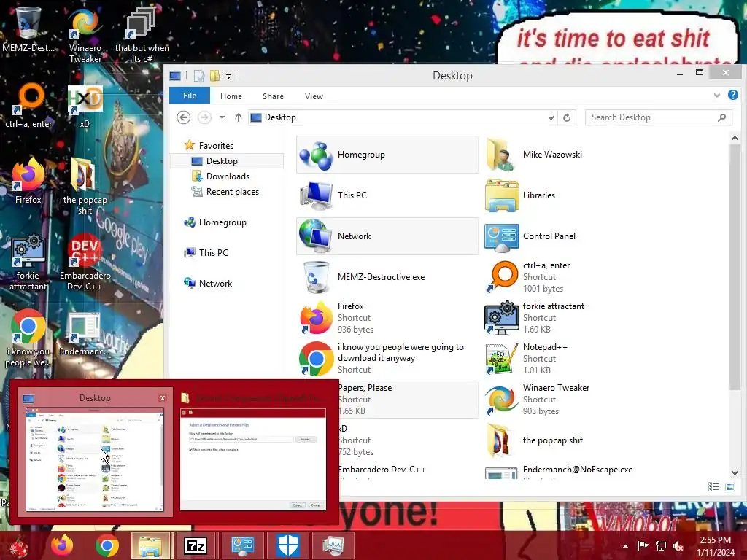Screen dimensions: 747x560
Task: Select the Network item in the file list
Action: pyautogui.click(x=387, y=236)
